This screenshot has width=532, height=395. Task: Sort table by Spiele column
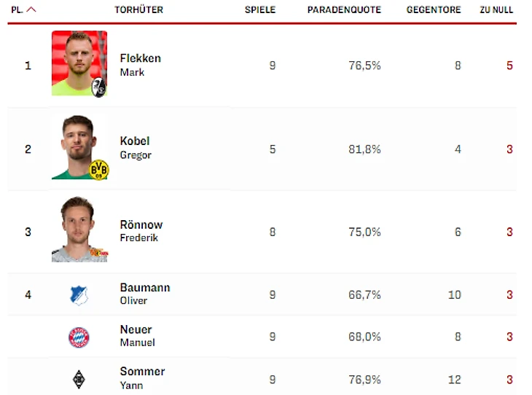click(260, 10)
